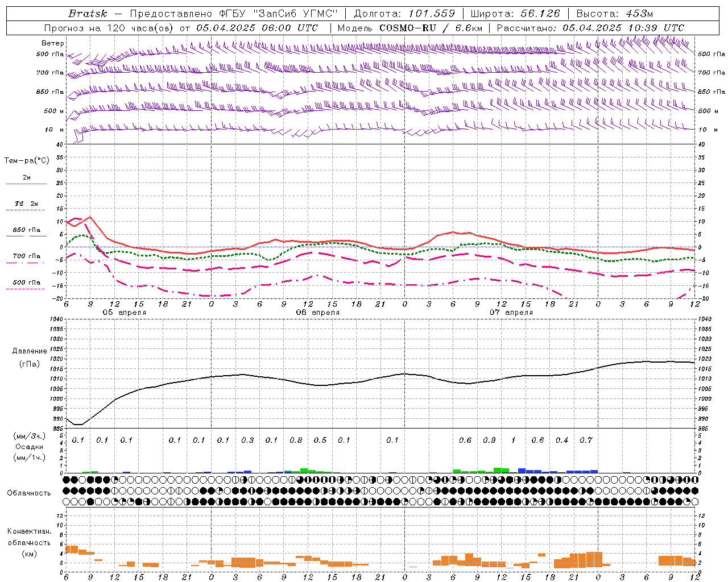The height and width of the screenshot is (582, 728).
Task: Click the 0.8 precipitation value
Action: click(x=296, y=440)
